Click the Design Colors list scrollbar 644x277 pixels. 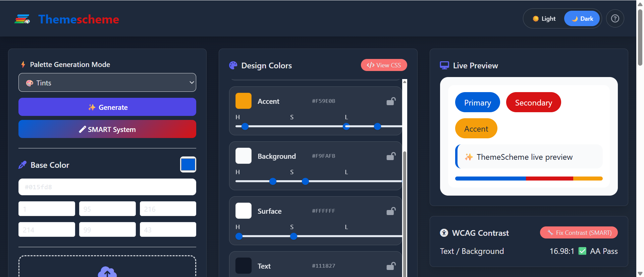pos(405,214)
